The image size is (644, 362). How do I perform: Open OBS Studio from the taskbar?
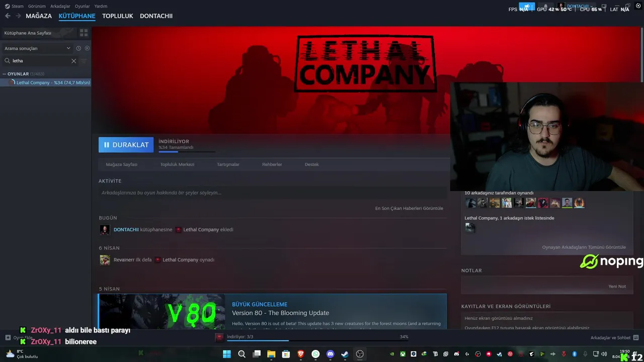(x=360, y=354)
